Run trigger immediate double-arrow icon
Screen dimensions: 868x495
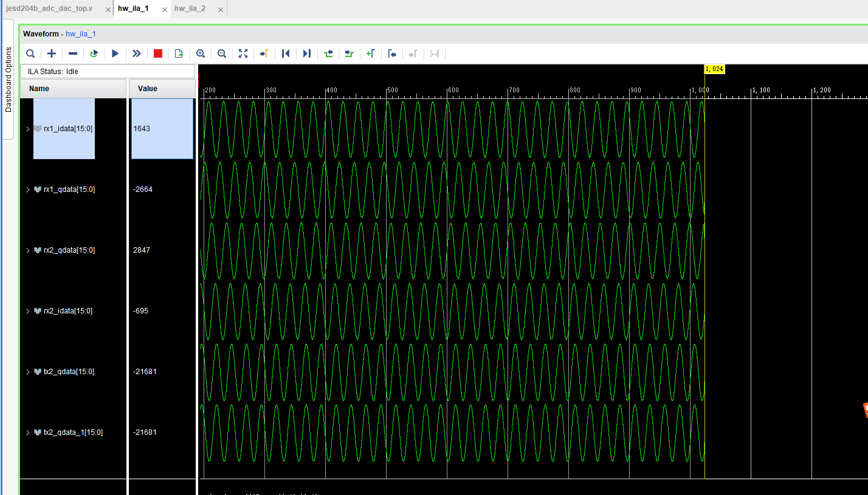(x=137, y=53)
